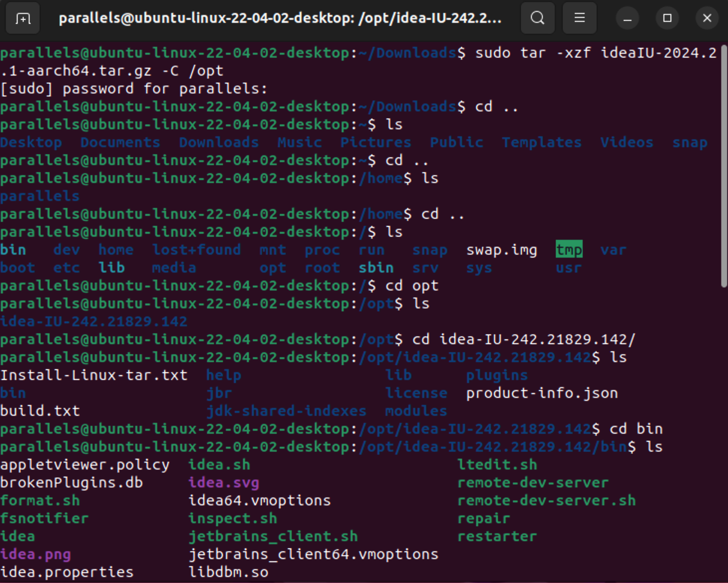Select the brokenPlugins.db entry
This screenshot has height=583, width=728.
tap(71, 482)
